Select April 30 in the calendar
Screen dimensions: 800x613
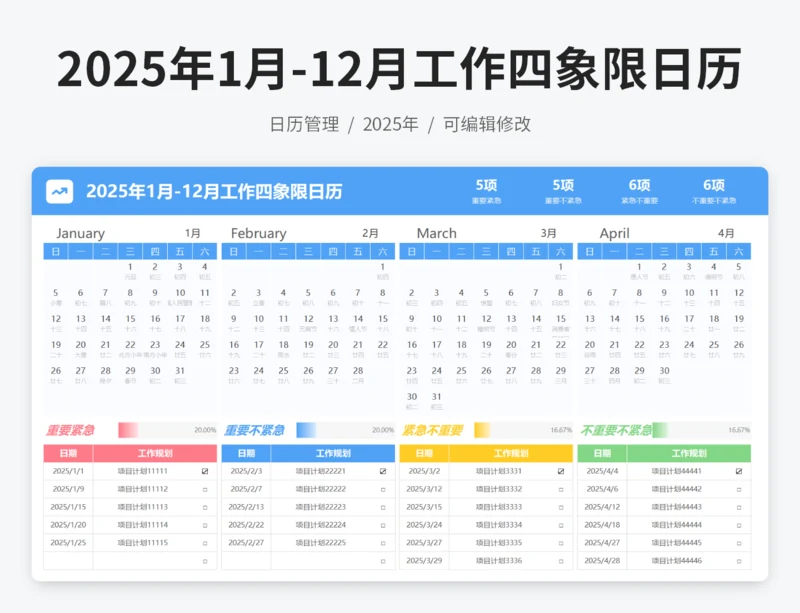click(x=664, y=375)
